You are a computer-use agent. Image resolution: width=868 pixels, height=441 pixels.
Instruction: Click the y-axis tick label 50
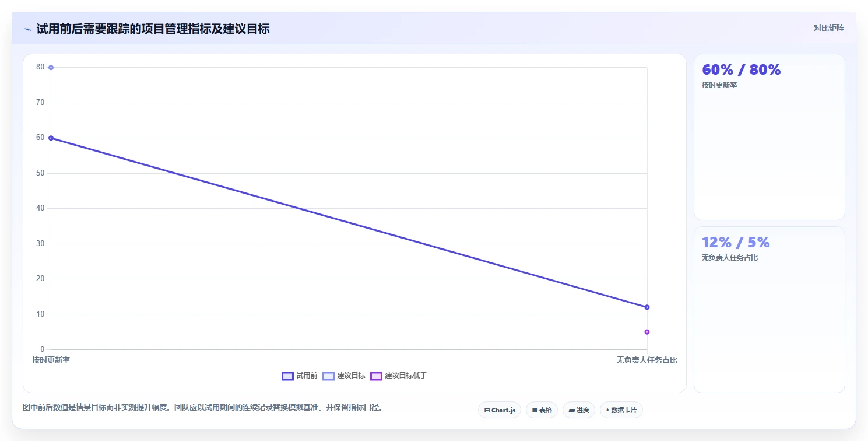click(40, 173)
